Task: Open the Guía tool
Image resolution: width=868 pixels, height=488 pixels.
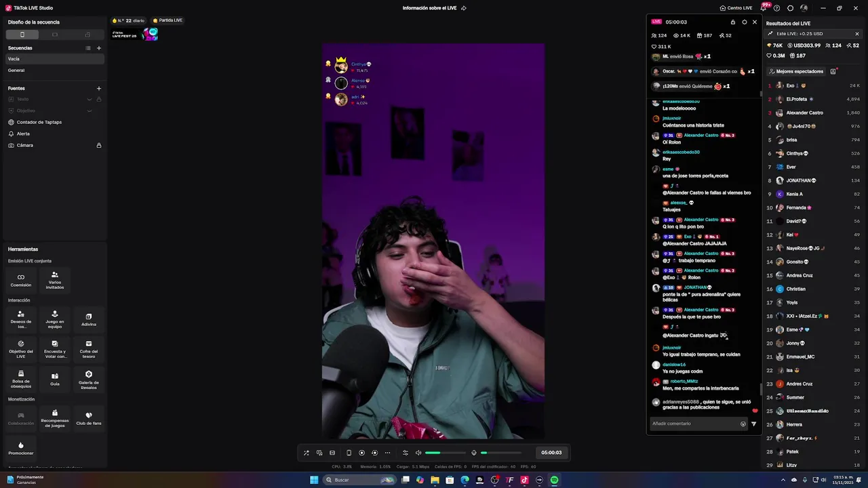Action: pyautogui.click(x=55, y=379)
